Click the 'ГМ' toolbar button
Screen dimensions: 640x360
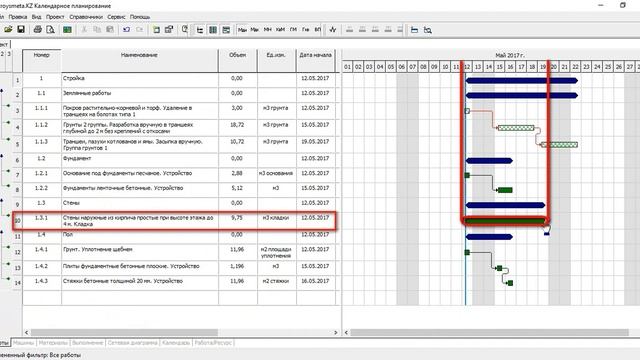point(293,30)
